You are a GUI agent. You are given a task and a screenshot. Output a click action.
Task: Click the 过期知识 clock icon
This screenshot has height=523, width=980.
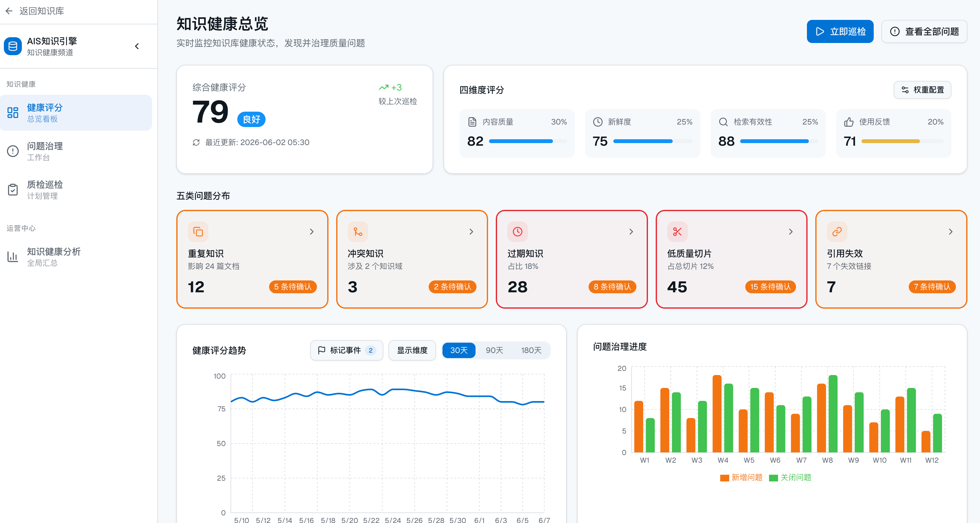click(518, 232)
